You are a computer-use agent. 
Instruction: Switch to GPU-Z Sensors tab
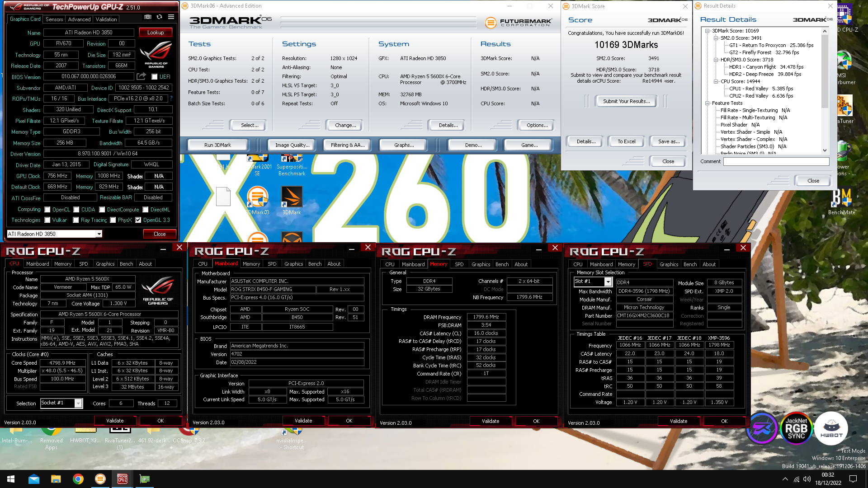tap(54, 19)
